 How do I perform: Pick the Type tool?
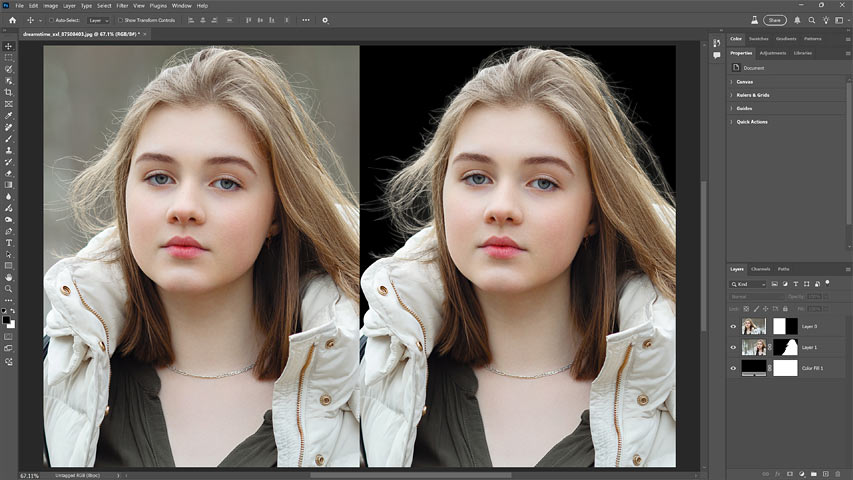pyautogui.click(x=9, y=242)
